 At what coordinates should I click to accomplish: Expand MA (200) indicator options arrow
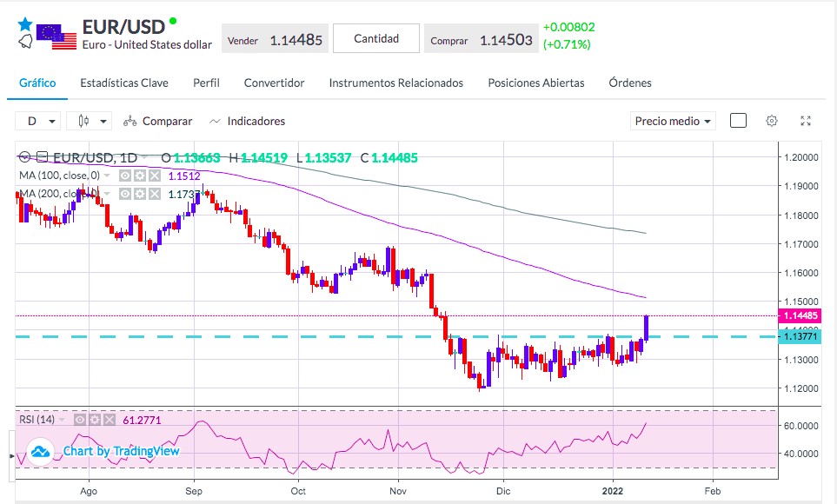(107, 194)
